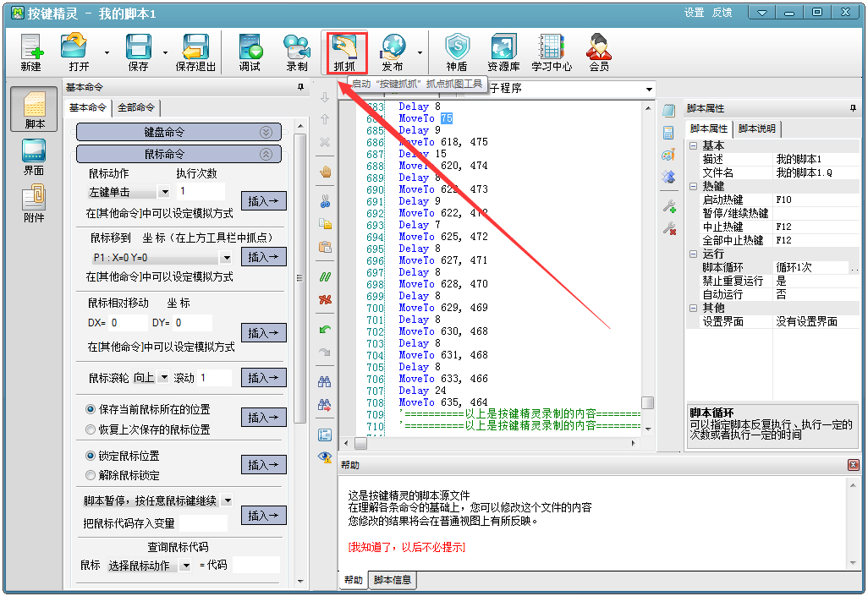Open the 左键单击 mouse action dropdown

click(164, 192)
